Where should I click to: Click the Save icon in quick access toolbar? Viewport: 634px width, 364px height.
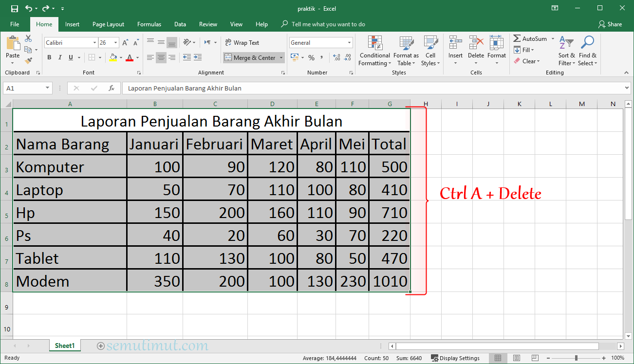(x=14, y=8)
